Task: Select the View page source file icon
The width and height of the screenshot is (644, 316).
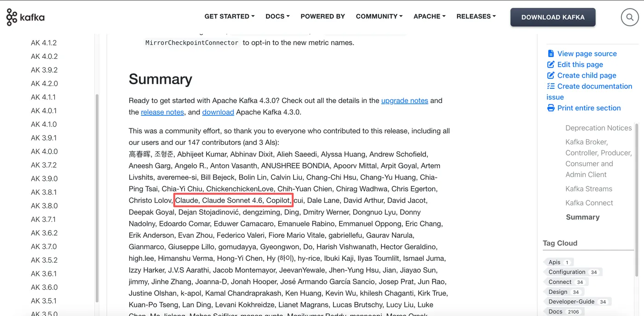Action: [x=551, y=54]
